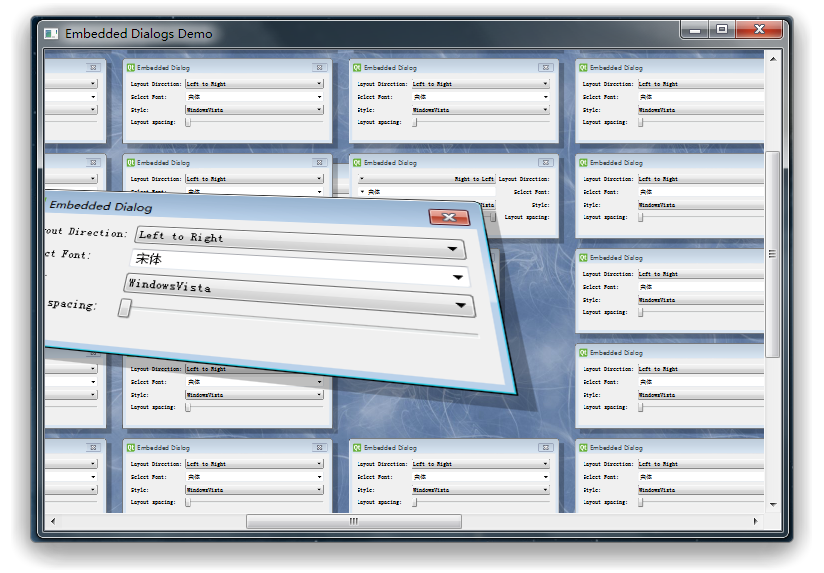Click the horizontal scrollbar thumb
The width and height of the screenshot is (824, 573).
[x=353, y=522]
